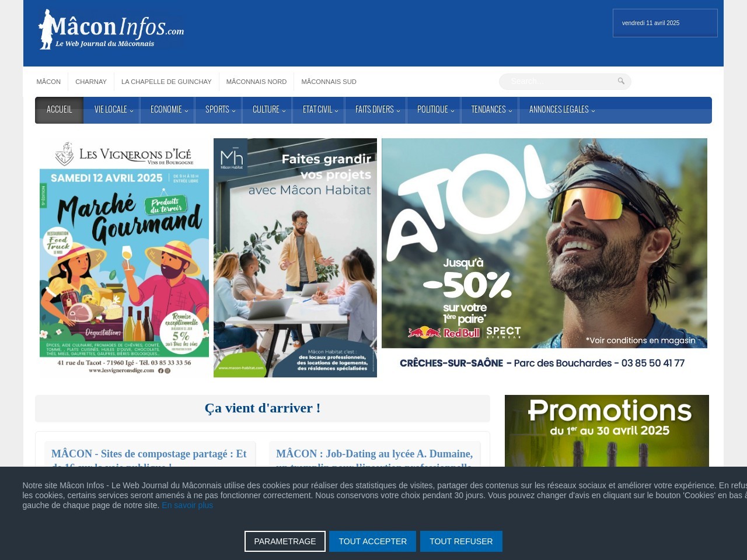
Task: Go to the ACCUEIL tab
Action: pos(60,110)
